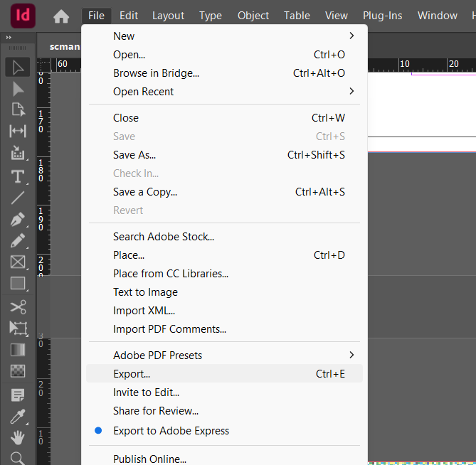This screenshot has width=476, height=465.
Task: Select the Pen tool
Action: tap(18, 219)
